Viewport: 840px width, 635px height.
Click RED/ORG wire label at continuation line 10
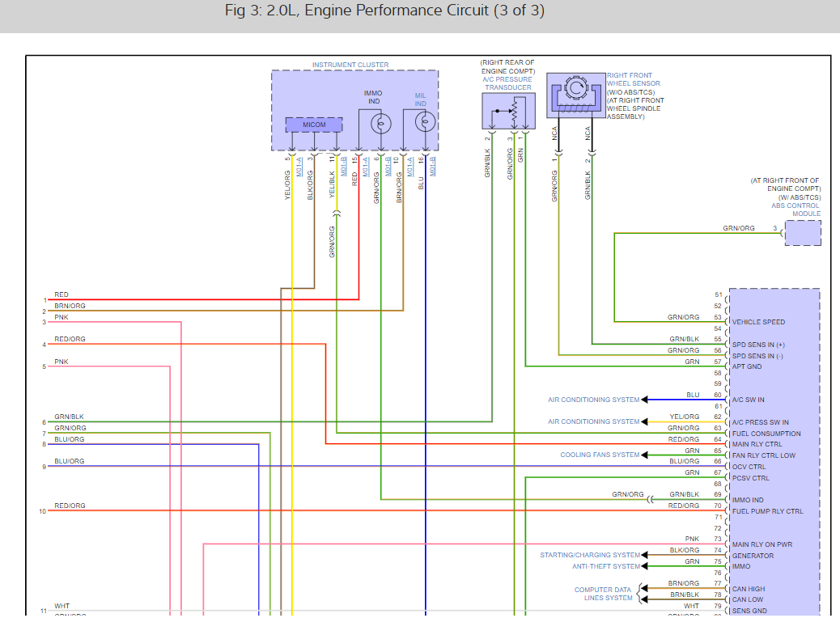pyautogui.click(x=70, y=506)
